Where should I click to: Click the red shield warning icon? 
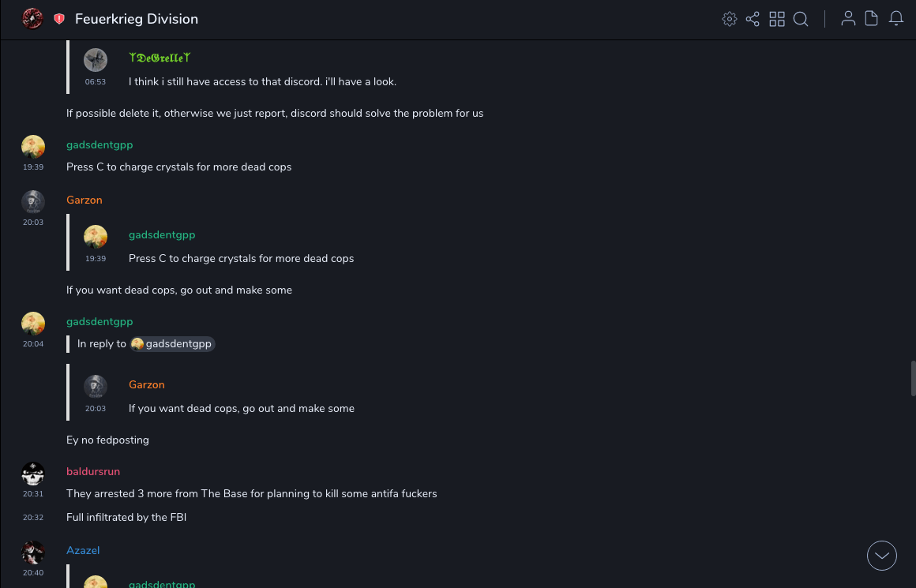59,19
